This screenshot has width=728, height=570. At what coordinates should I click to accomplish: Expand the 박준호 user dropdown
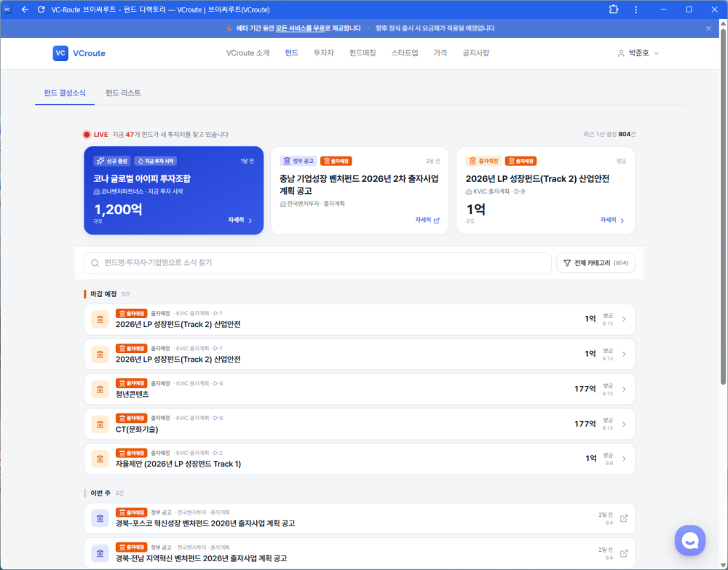point(638,53)
